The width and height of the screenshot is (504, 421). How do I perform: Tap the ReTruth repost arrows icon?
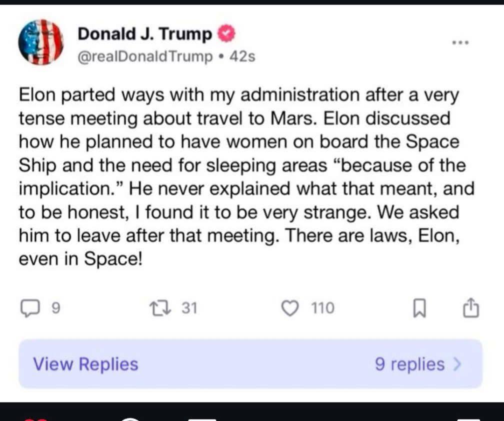[x=160, y=308]
